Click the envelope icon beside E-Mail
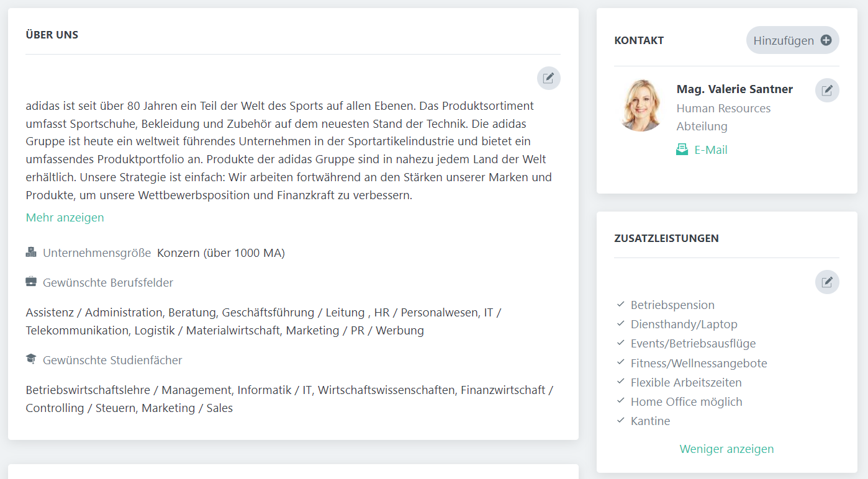This screenshot has width=868, height=479. [682, 150]
